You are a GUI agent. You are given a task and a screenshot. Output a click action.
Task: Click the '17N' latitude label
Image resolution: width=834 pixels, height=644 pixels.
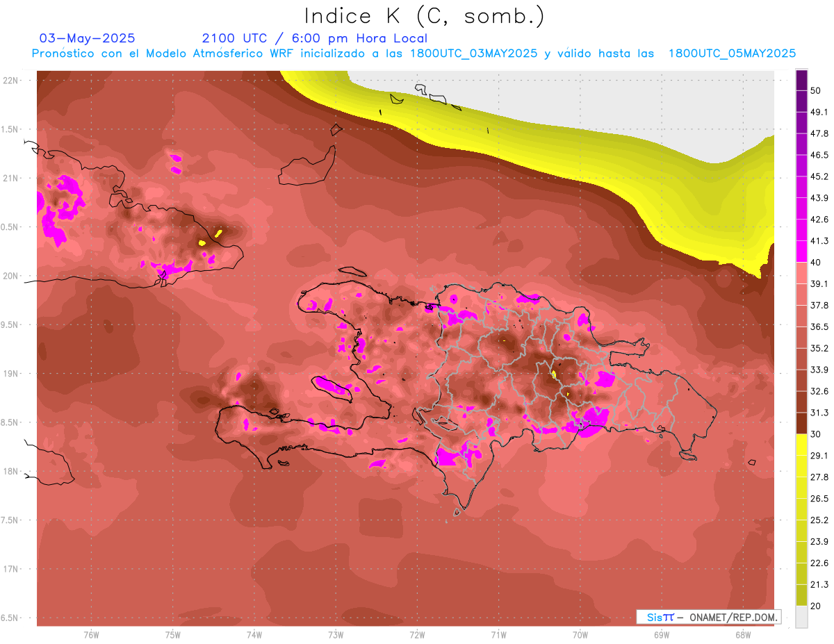(11, 570)
